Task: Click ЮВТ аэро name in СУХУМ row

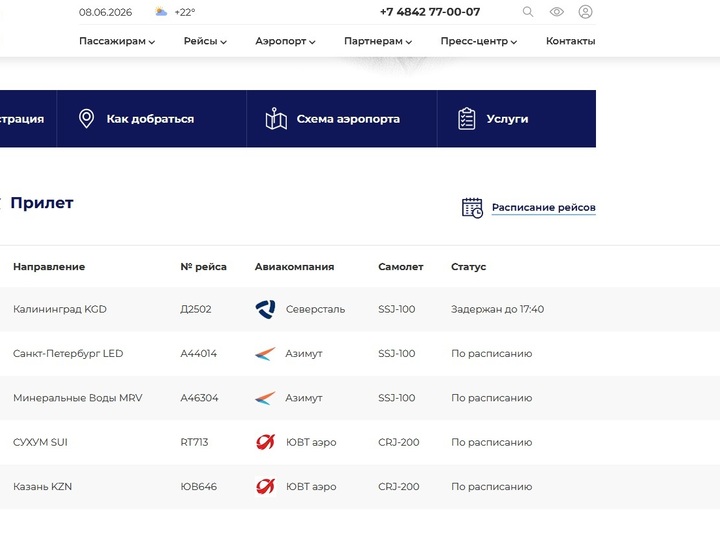Action: point(311,442)
